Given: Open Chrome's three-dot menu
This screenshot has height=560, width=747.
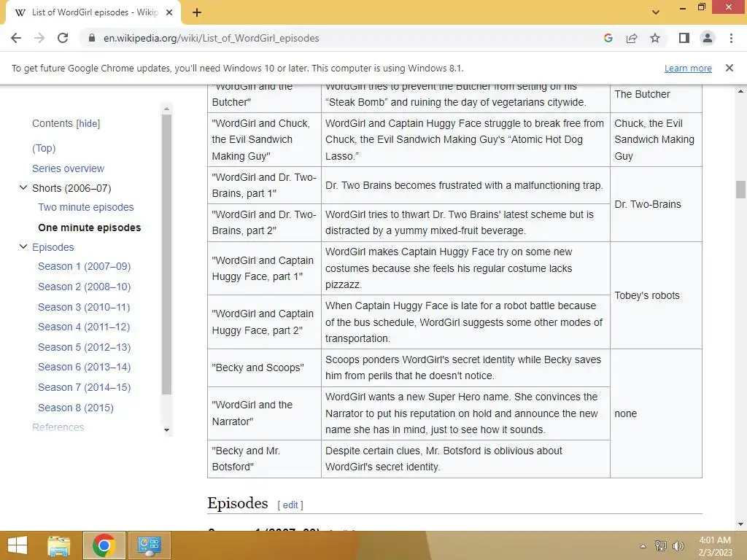Looking at the screenshot, I should point(731,38).
